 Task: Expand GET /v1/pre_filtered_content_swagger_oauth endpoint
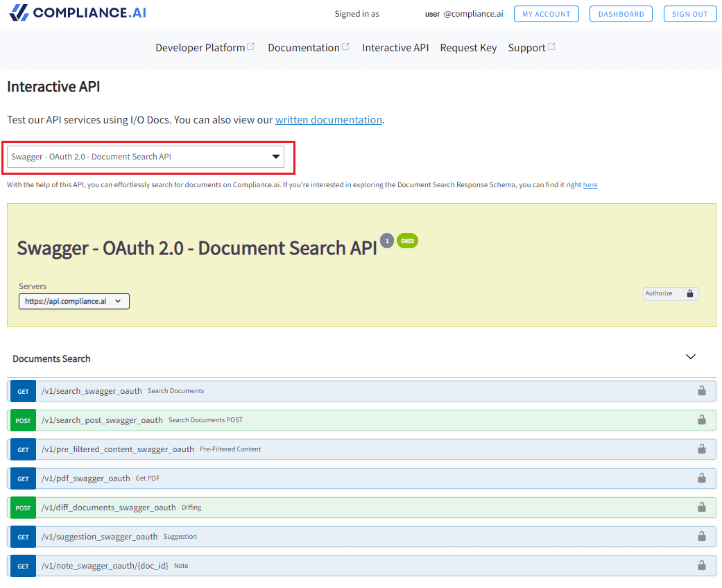361,449
